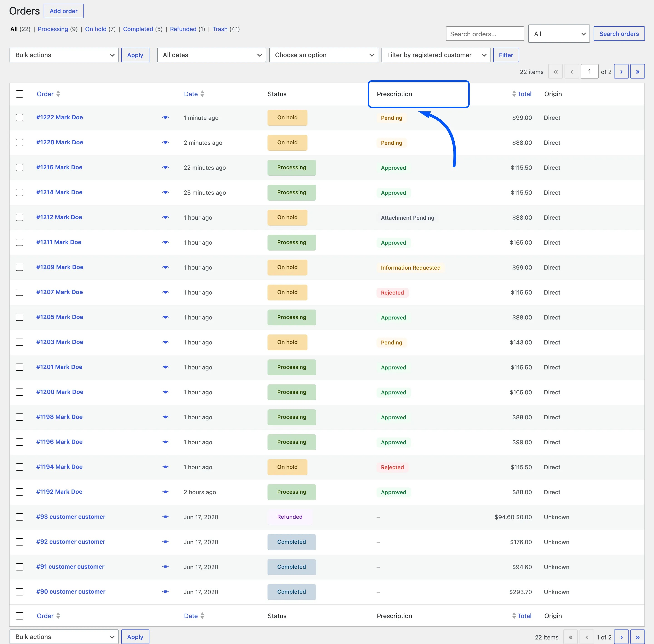Preview order #1220 with the eye icon
The image size is (654, 644).
pos(165,143)
